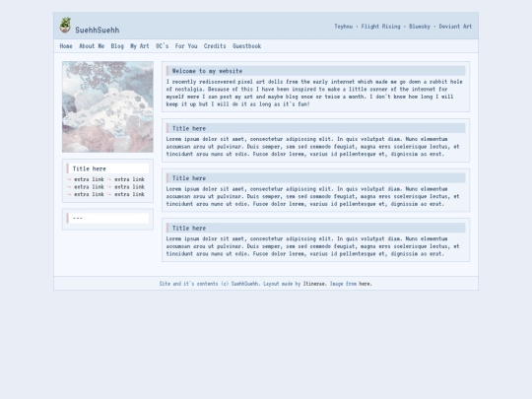This screenshot has width=532, height=399.
Task: Click the sidebar 'Title here' heading
Action: 107,168
